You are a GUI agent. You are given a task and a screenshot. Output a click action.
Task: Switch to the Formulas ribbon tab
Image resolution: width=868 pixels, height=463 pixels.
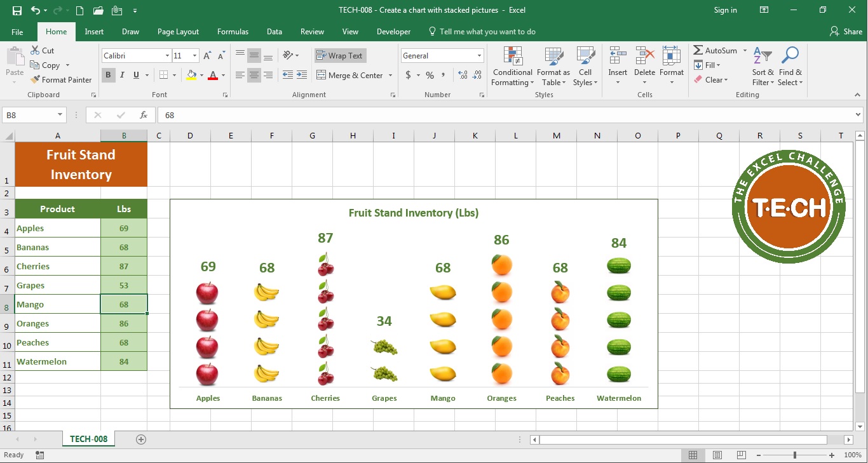pos(233,32)
